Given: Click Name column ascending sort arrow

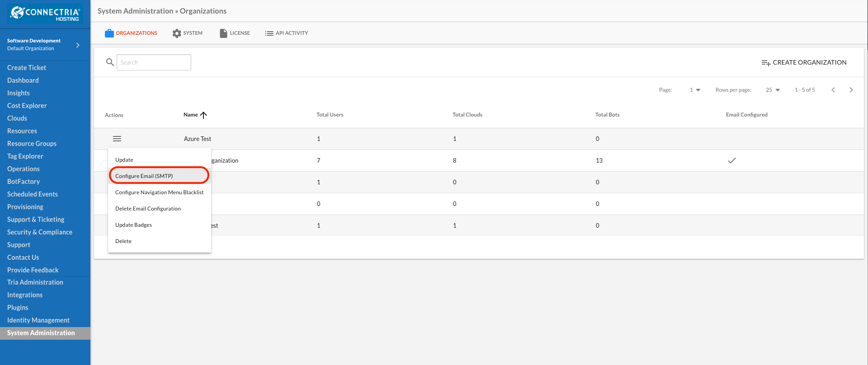Looking at the screenshot, I should (203, 115).
